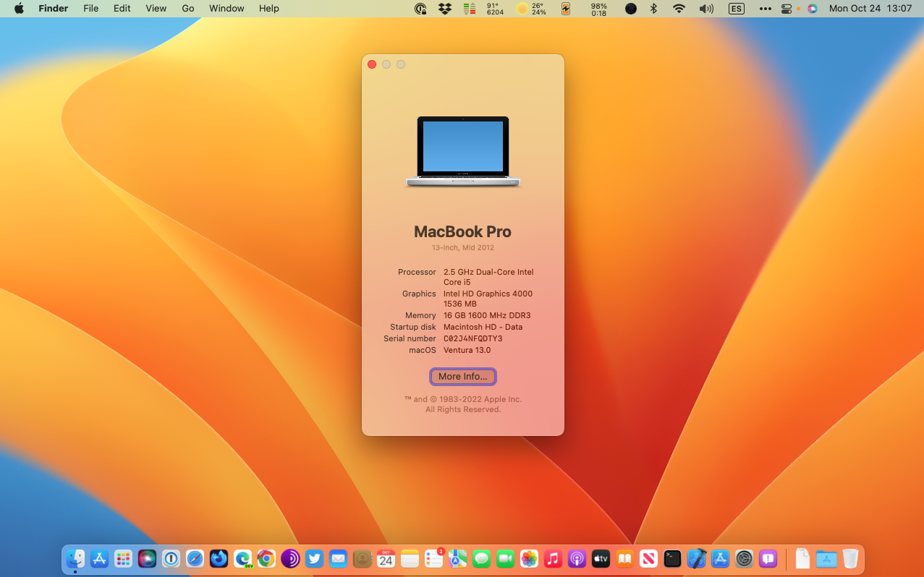Viewport: 924px width, 577px height.
Task: Open Finder from the Dock
Action: click(x=75, y=558)
